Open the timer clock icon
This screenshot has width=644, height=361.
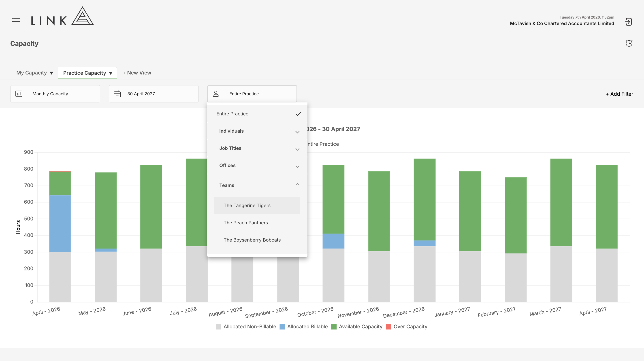click(x=629, y=43)
